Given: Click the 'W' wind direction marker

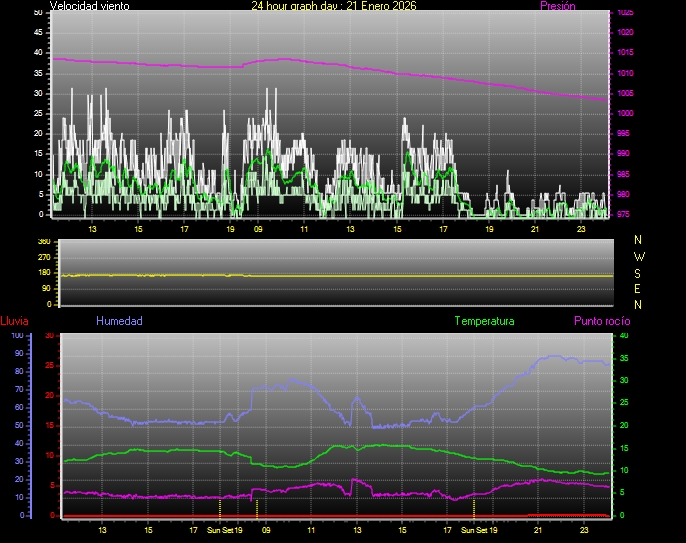Looking at the screenshot, I should pyautogui.click(x=639, y=256).
